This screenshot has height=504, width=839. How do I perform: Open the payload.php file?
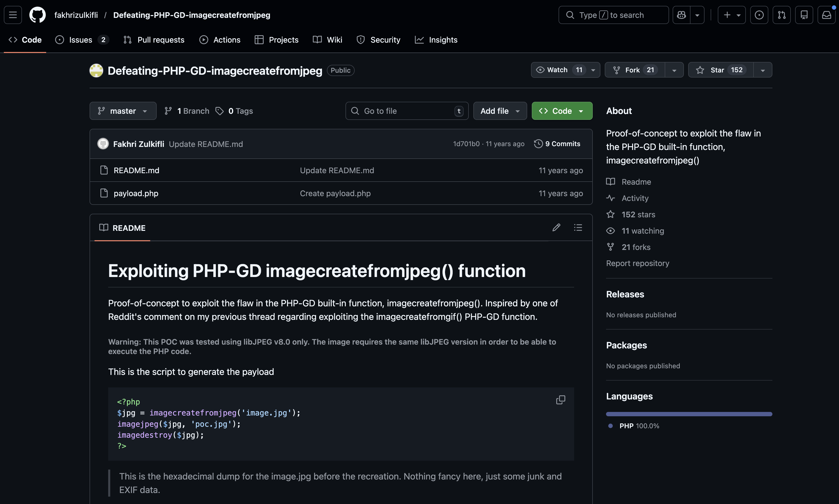point(136,193)
